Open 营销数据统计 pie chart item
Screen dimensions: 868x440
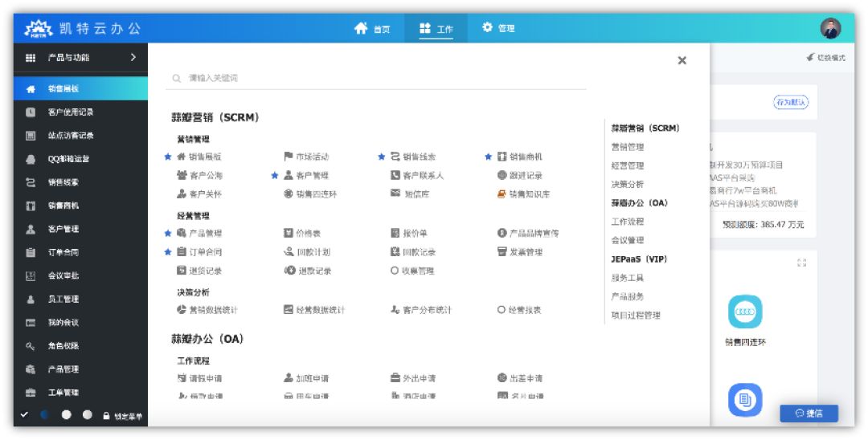pyautogui.click(x=207, y=311)
